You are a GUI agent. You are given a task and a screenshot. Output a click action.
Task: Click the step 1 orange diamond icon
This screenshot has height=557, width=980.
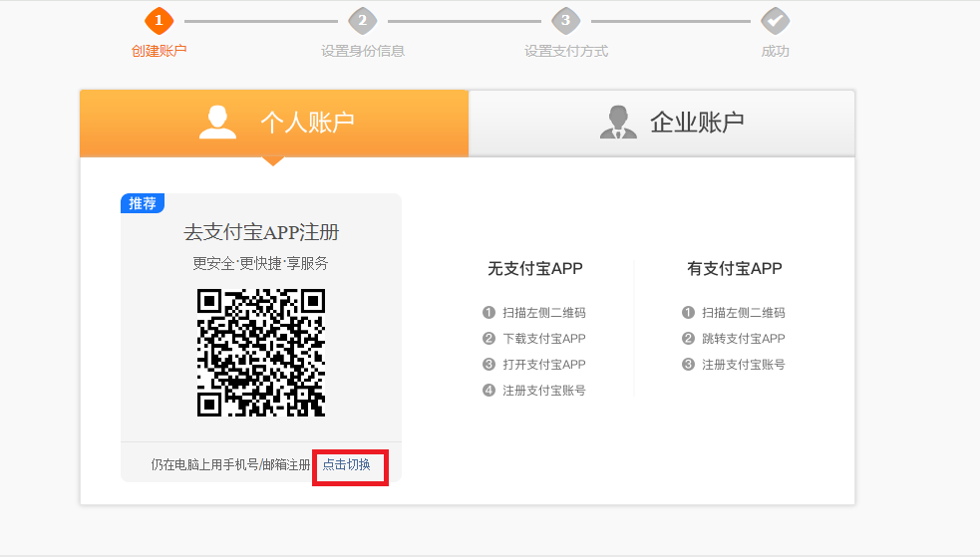click(x=159, y=21)
